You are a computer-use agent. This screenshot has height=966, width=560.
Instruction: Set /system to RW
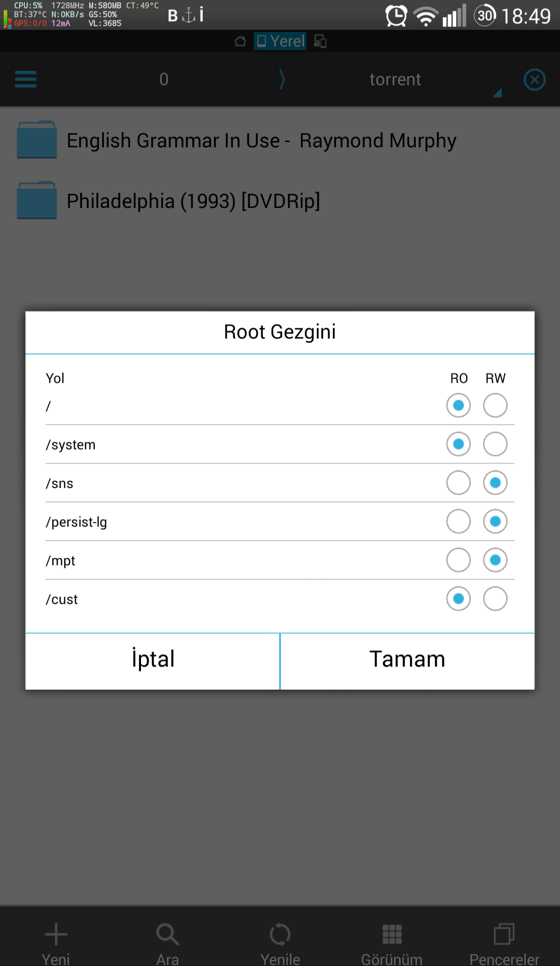(x=495, y=444)
